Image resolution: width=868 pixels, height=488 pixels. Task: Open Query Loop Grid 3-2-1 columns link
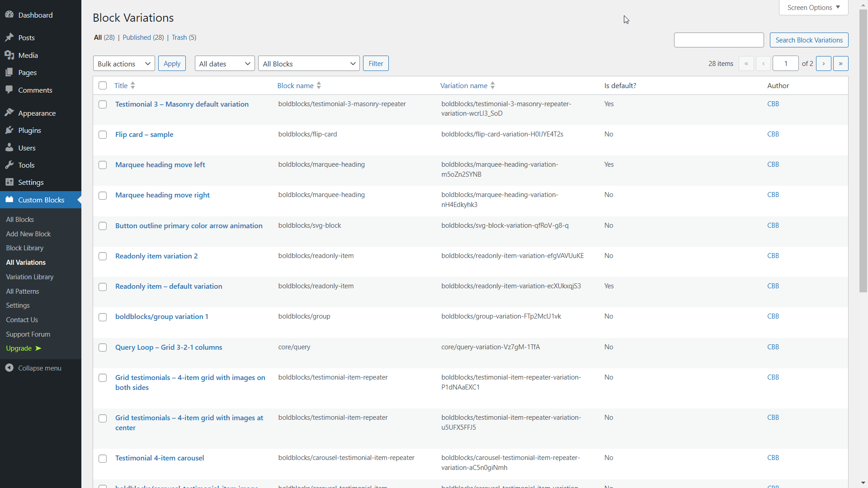tap(169, 347)
